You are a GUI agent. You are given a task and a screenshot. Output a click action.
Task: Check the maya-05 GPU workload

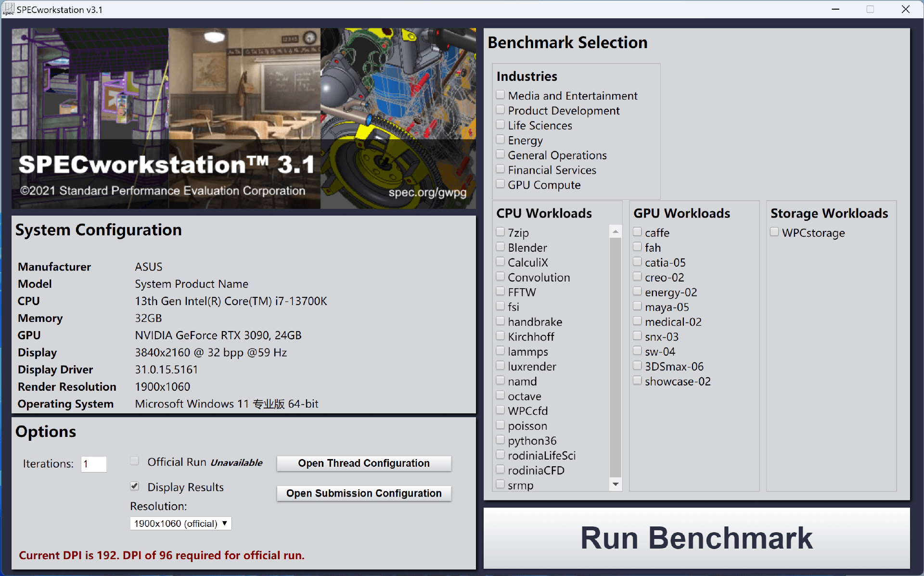click(637, 307)
